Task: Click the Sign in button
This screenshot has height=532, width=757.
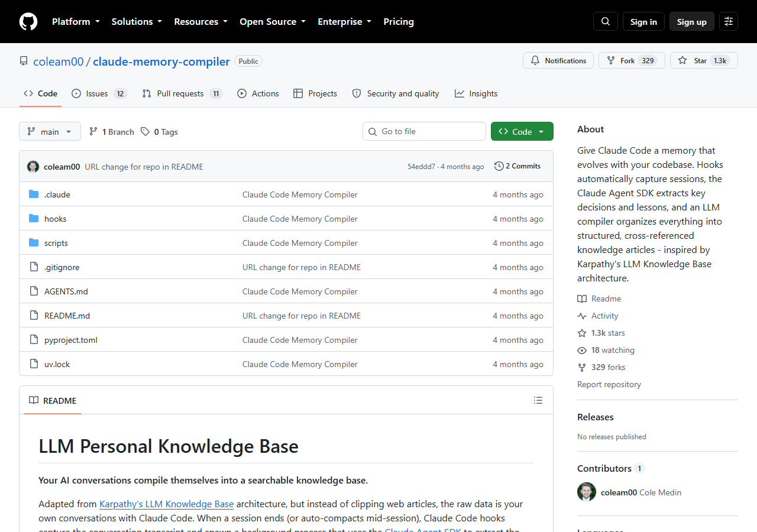Action: pyautogui.click(x=643, y=21)
